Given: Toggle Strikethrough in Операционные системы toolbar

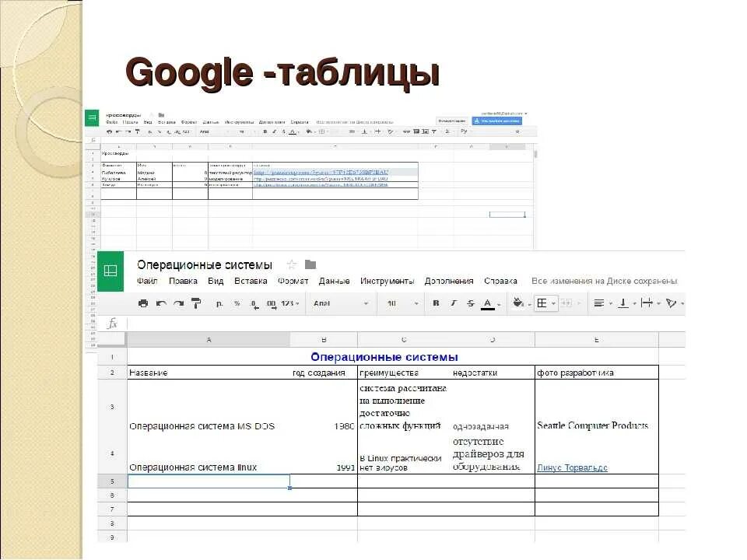Looking at the screenshot, I should pyautogui.click(x=470, y=303).
